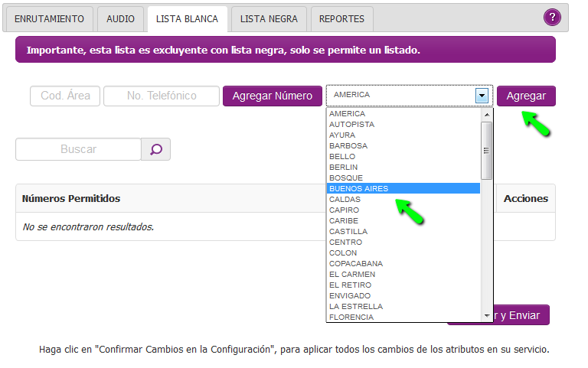This screenshot has width=588, height=368.
Task: Click the Cod. Área input field
Action: tap(65, 96)
